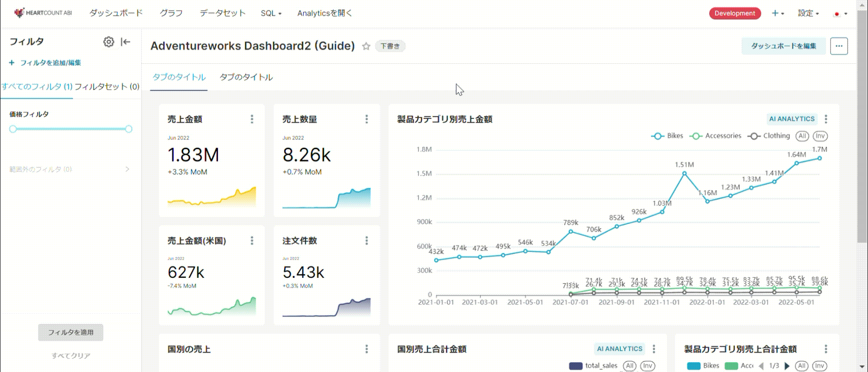
Task: Click the すべてクリア link
Action: coord(71,356)
